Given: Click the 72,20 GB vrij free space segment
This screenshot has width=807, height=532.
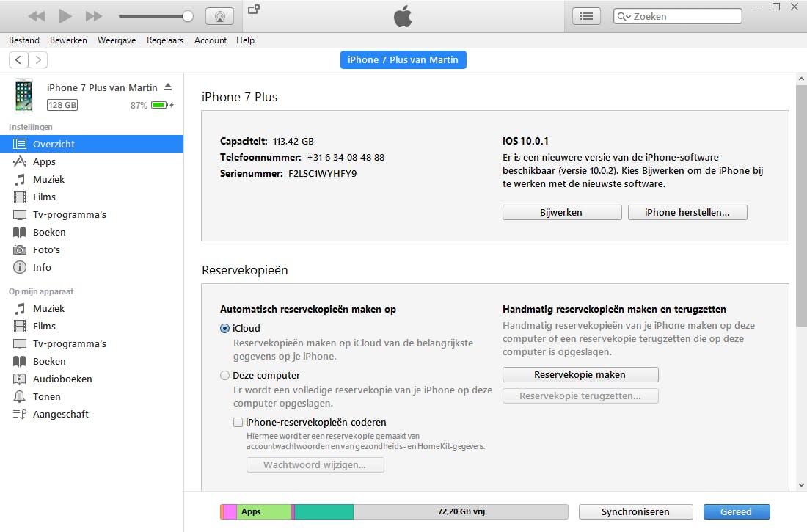Looking at the screenshot, I should [x=461, y=511].
